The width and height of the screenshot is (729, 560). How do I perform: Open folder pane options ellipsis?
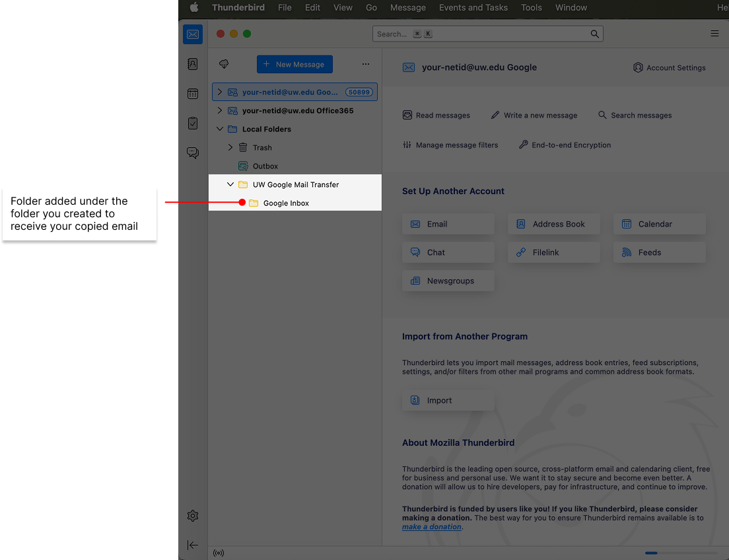366,64
